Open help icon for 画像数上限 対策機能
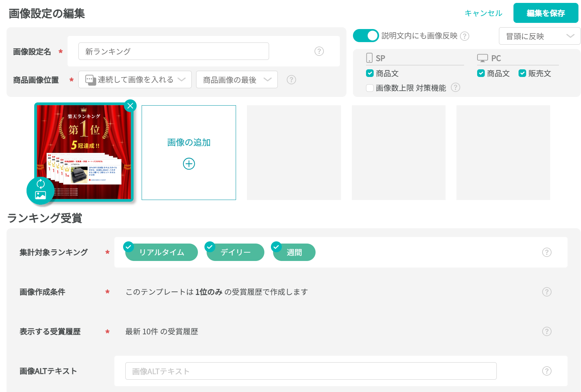Screen dimensions: 581x392 point(455,87)
